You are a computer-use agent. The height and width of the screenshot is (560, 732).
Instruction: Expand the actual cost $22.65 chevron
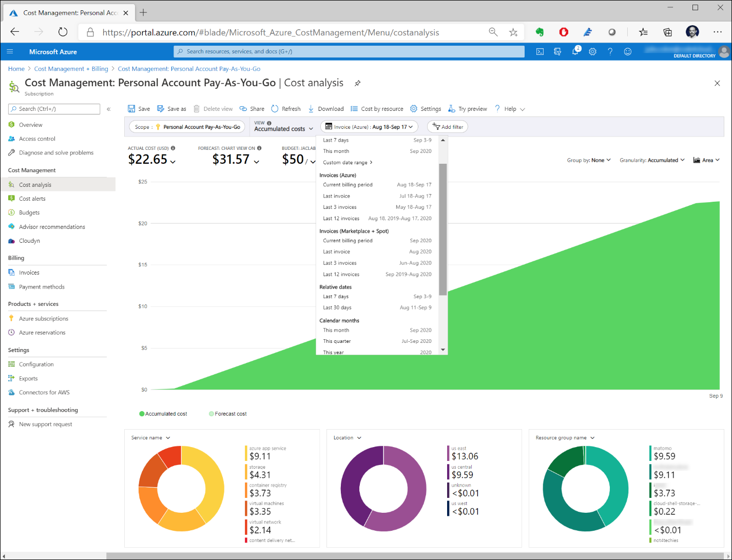click(x=173, y=162)
